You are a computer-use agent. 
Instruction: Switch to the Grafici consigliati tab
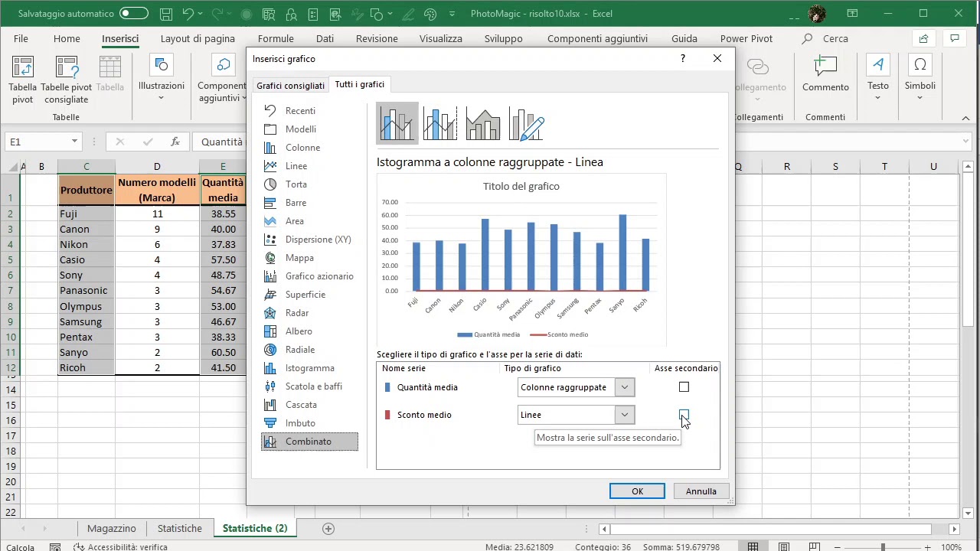pyautogui.click(x=290, y=86)
